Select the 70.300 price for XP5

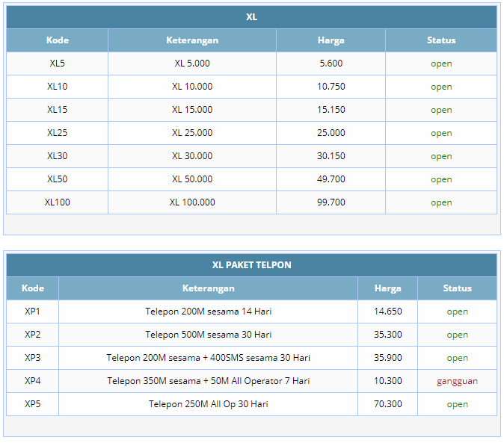[387, 404]
